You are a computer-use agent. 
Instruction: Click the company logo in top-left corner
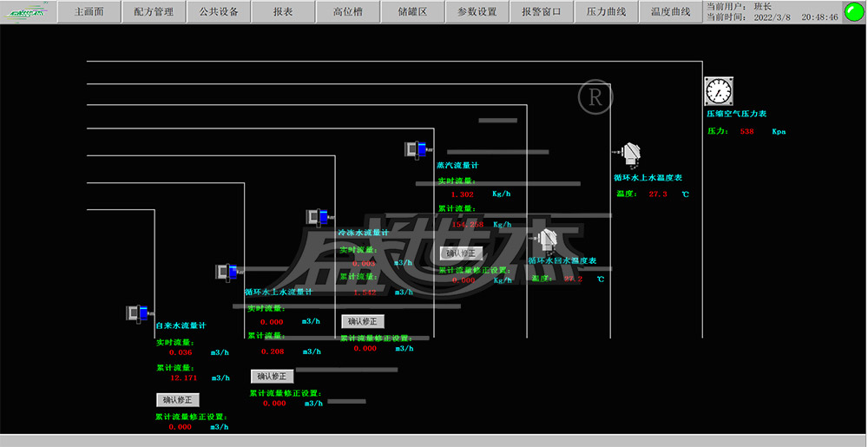click(27, 11)
